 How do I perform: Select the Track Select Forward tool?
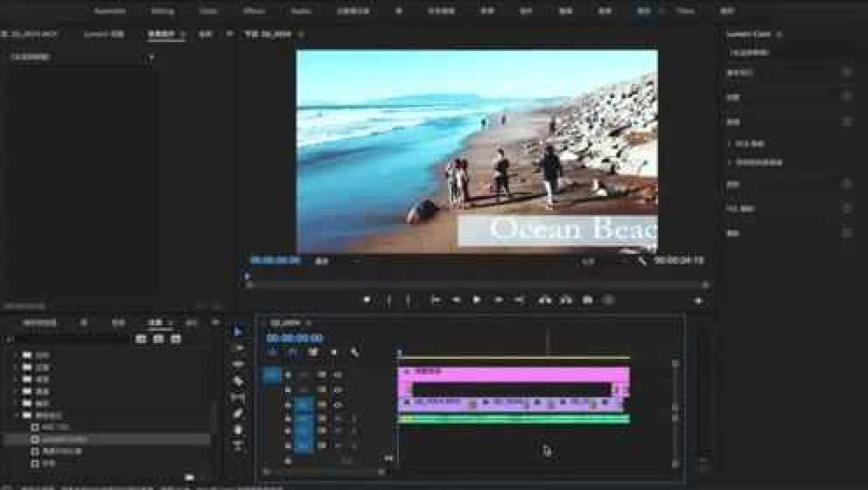coord(238,348)
